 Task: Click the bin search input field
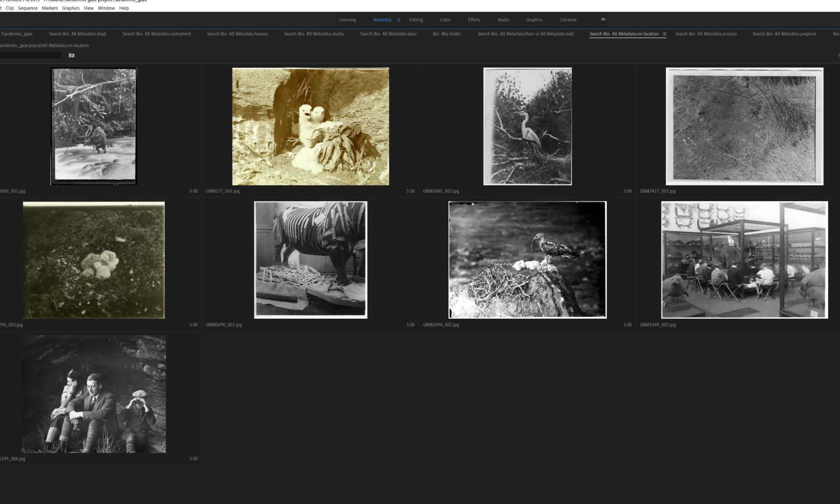pyautogui.click(x=31, y=55)
